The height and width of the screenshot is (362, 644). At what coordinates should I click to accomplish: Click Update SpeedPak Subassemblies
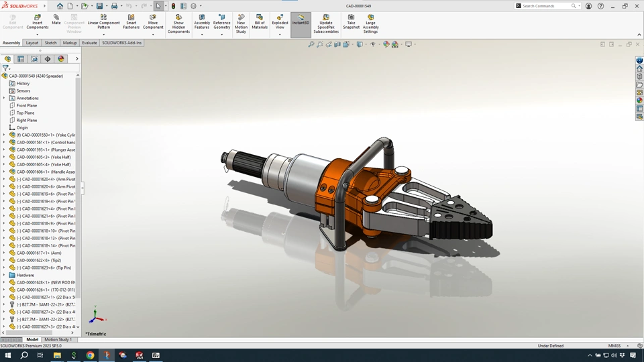point(326,23)
